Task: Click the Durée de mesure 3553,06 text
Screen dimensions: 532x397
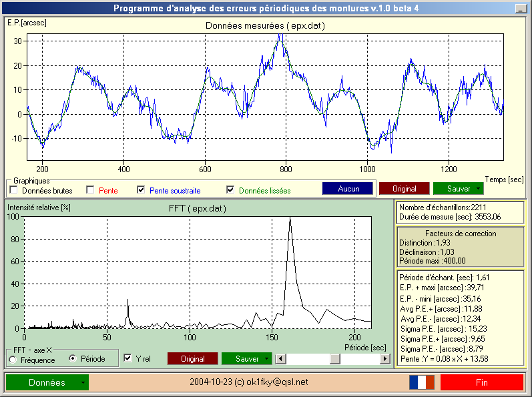Action: [x=450, y=217]
